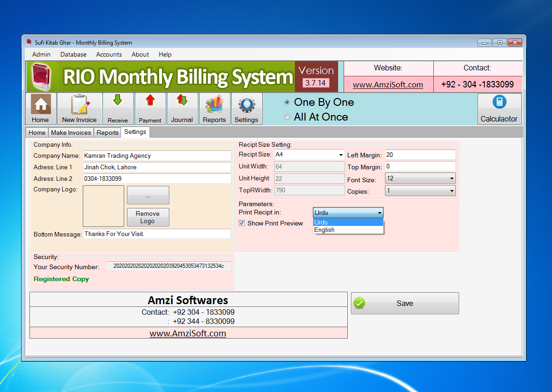Open the Home screen icon

40,108
